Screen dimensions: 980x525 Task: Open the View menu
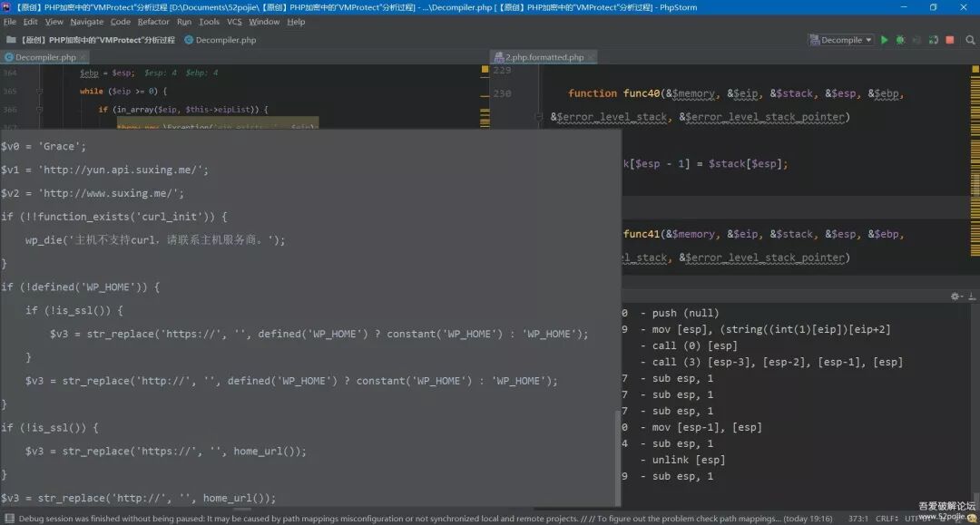(54, 22)
